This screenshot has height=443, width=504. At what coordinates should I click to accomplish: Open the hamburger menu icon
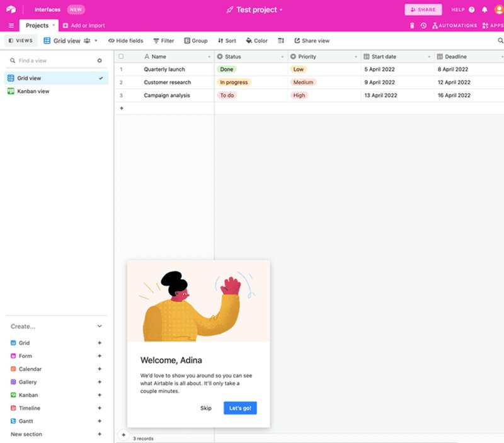click(11, 26)
